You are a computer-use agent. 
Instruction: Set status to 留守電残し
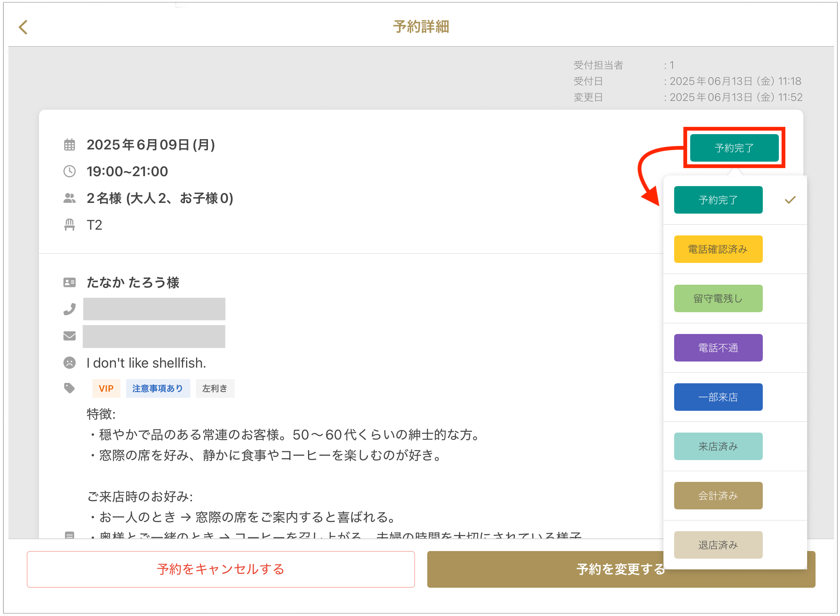[718, 298]
